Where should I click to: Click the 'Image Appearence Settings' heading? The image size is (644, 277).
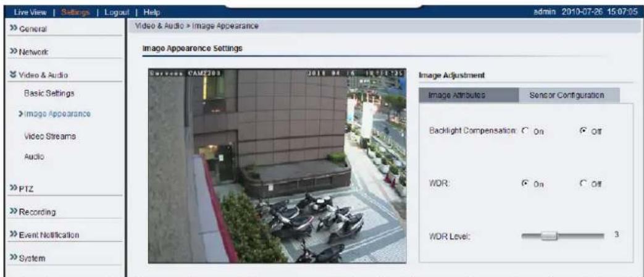[192, 48]
